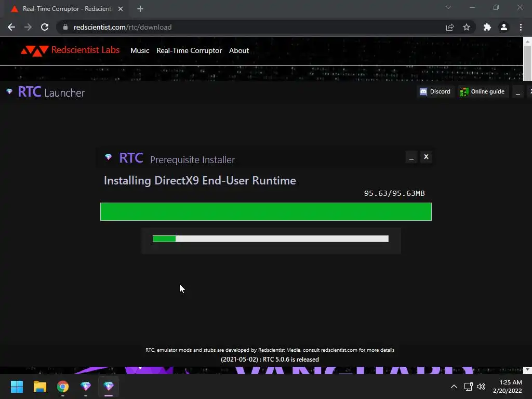This screenshot has height=399, width=532.
Task: Open the Windows Start menu
Action: tap(17, 387)
